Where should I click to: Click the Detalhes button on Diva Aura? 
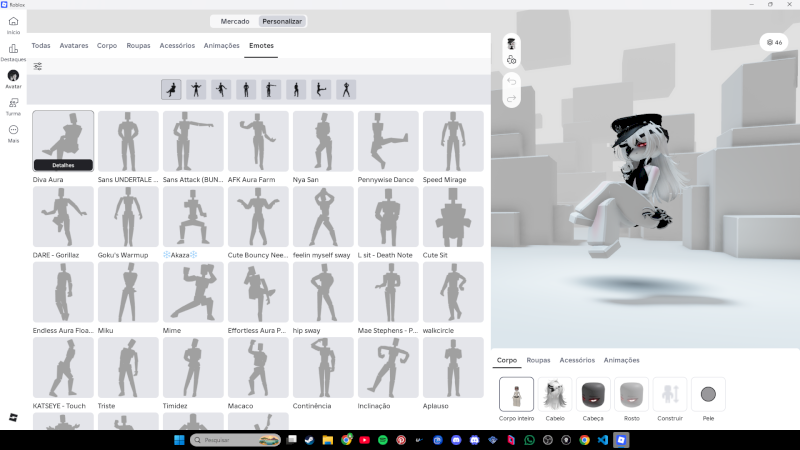[63, 165]
